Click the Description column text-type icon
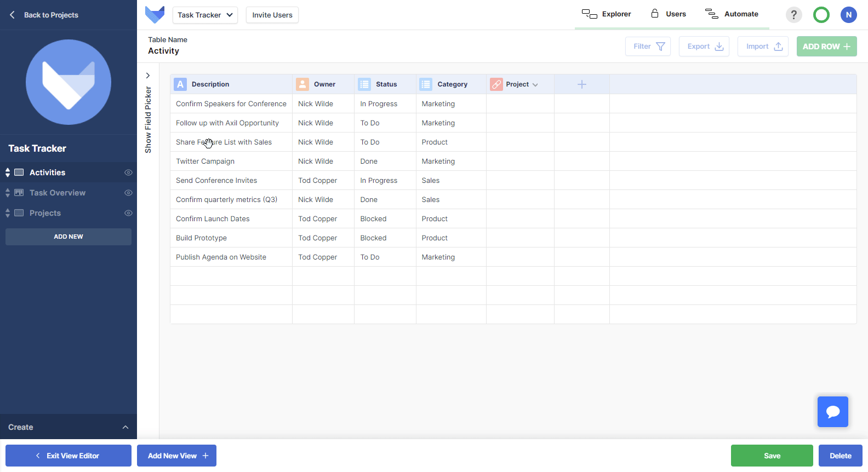The height and width of the screenshot is (472, 868). [x=180, y=84]
